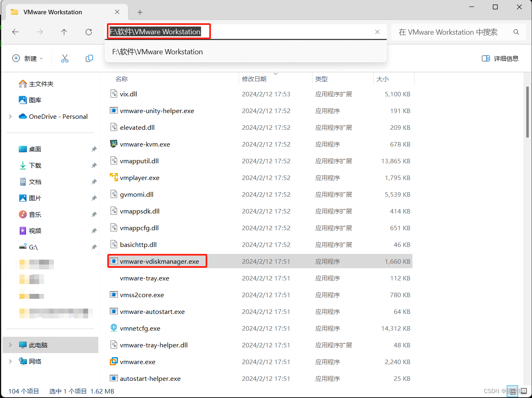Select the vmware-tray.exe file
Image resolution: width=532 pixels, height=398 pixels.
tap(144, 278)
